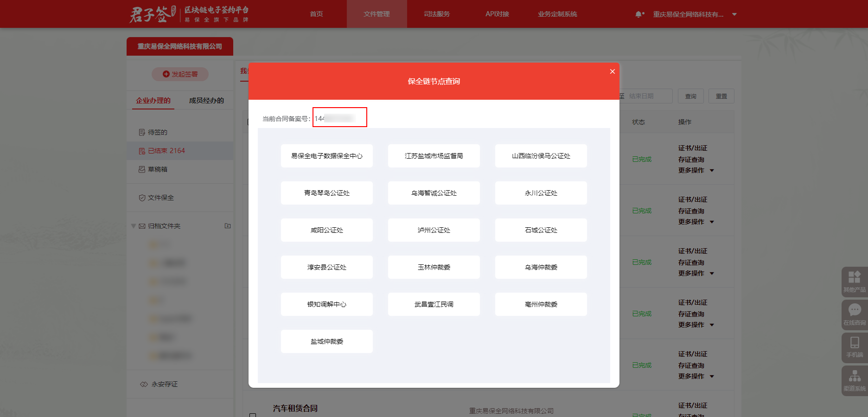Choose the 盐城仲裁委 node
The width and height of the screenshot is (868, 417).
(x=327, y=341)
